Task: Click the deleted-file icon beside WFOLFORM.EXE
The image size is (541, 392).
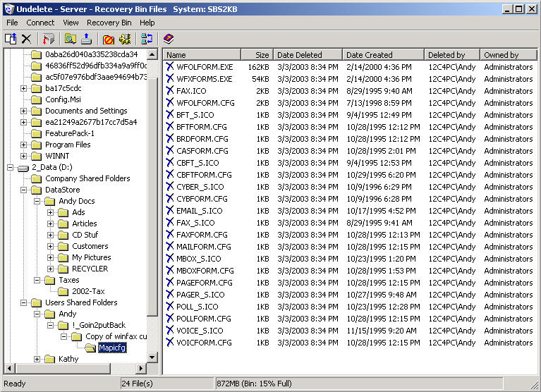Action: (x=170, y=66)
